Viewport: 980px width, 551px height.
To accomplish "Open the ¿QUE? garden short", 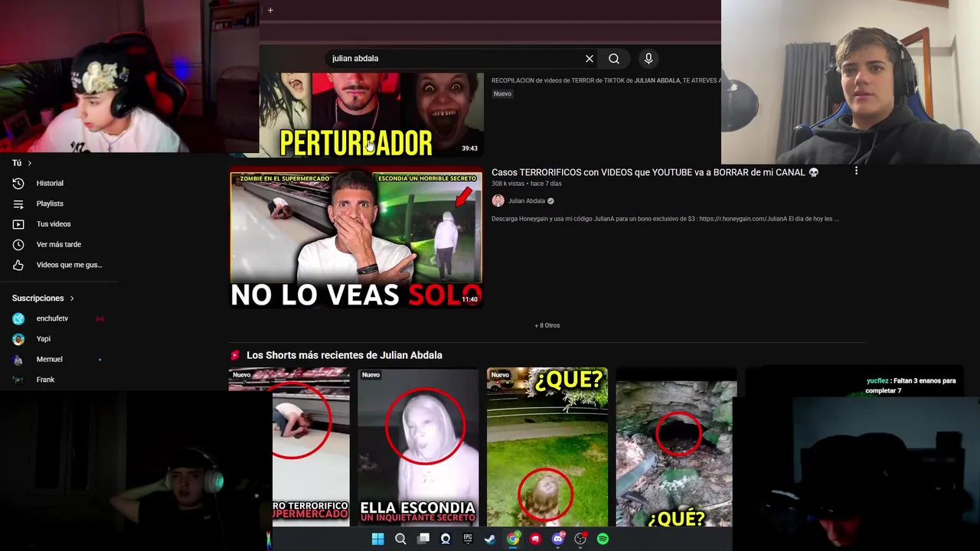I will pyautogui.click(x=547, y=447).
